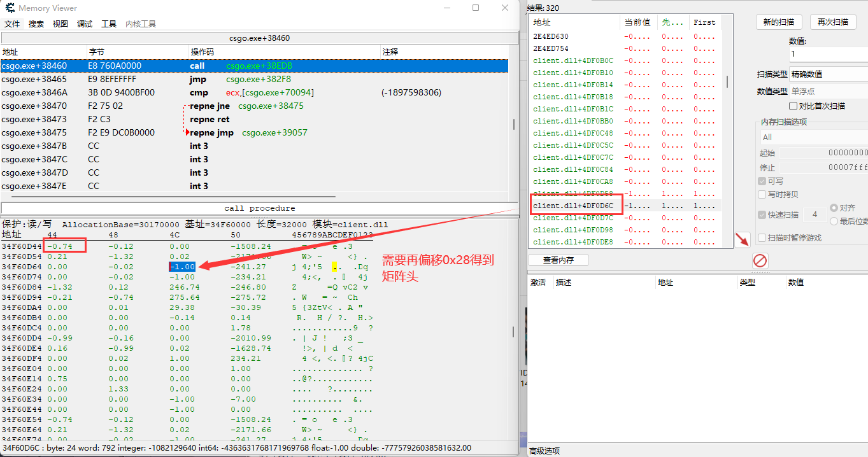Image resolution: width=868 pixels, height=457 pixels.
Task: Click the 注释 column header in disassembler
Action: pos(445,52)
